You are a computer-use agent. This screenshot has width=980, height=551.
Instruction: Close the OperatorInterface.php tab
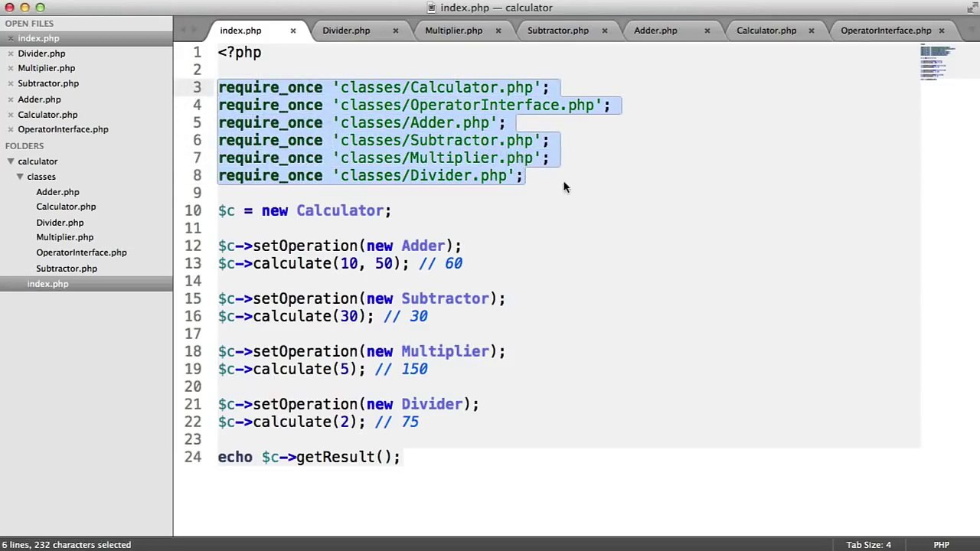[x=942, y=31]
